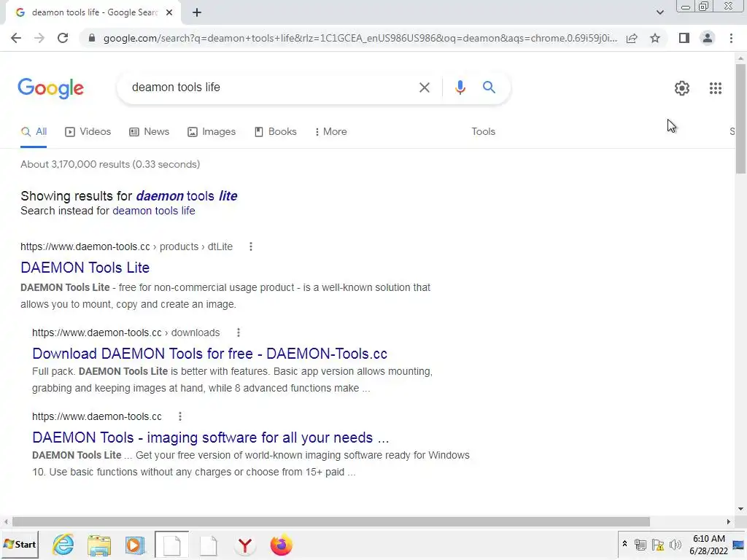Open options for the downloads result
The width and height of the screenshot is (747, 560).
coord(239,332)
